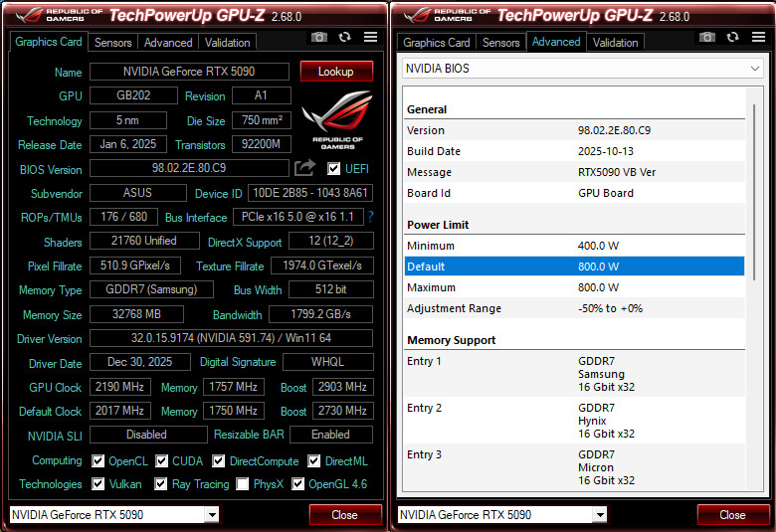Switch to Sensors tab in left window

point(112,43)
